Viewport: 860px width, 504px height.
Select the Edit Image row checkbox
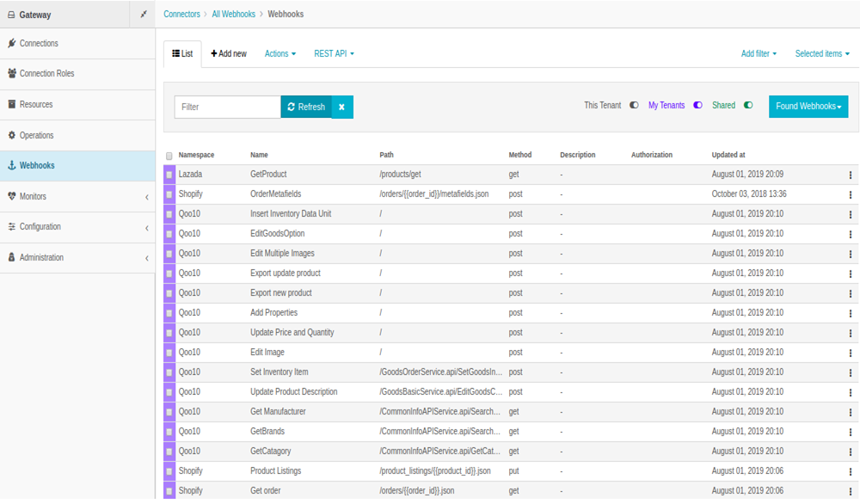coord(169,353)
